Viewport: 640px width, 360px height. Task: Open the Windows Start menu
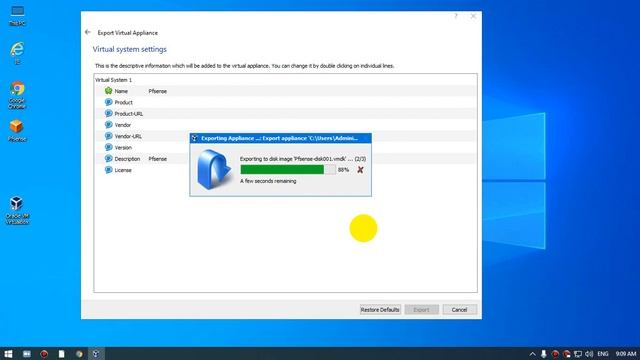(x=8, y=353)
